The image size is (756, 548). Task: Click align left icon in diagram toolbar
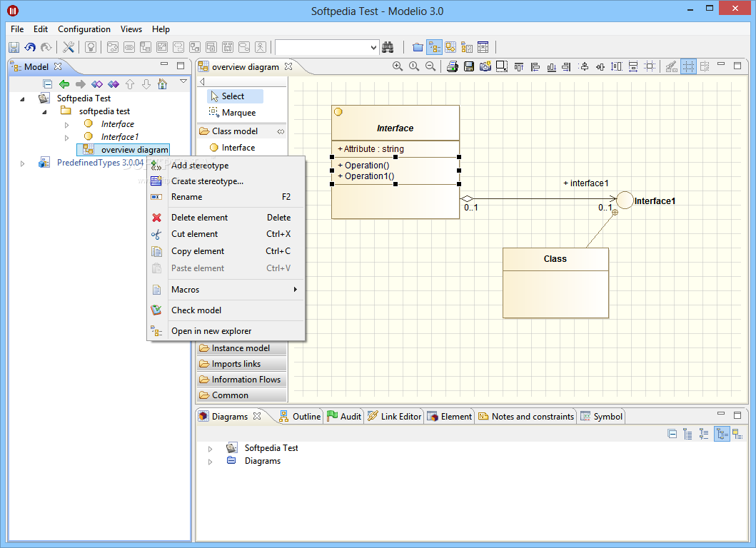pyautogui.click(x=535, y=66)
